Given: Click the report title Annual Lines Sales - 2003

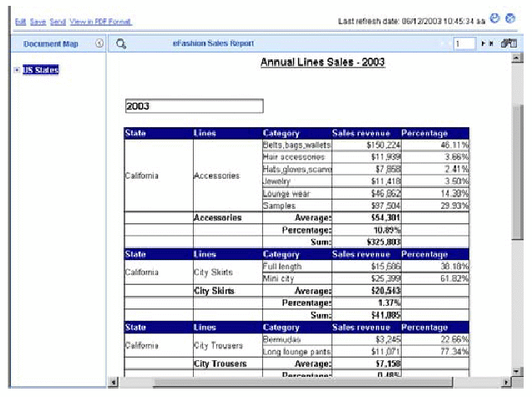Looking at the screenshot, I should [322, 62].
